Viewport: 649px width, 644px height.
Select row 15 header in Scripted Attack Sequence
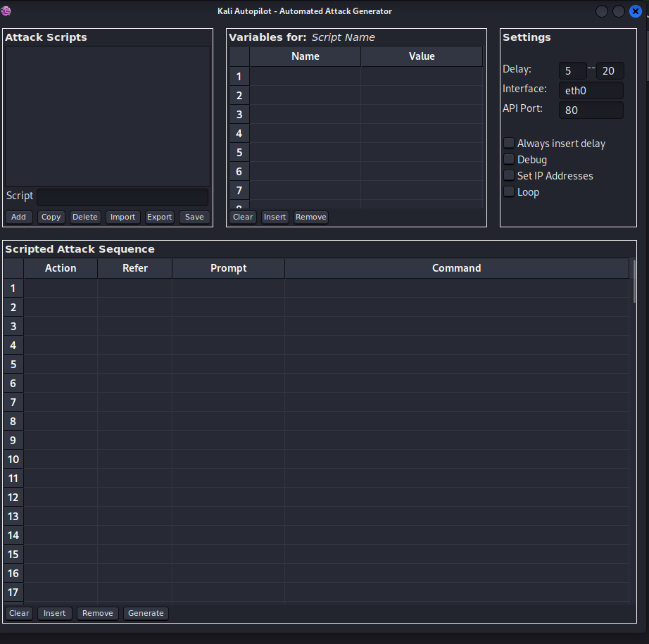click(x=13, y=554)
